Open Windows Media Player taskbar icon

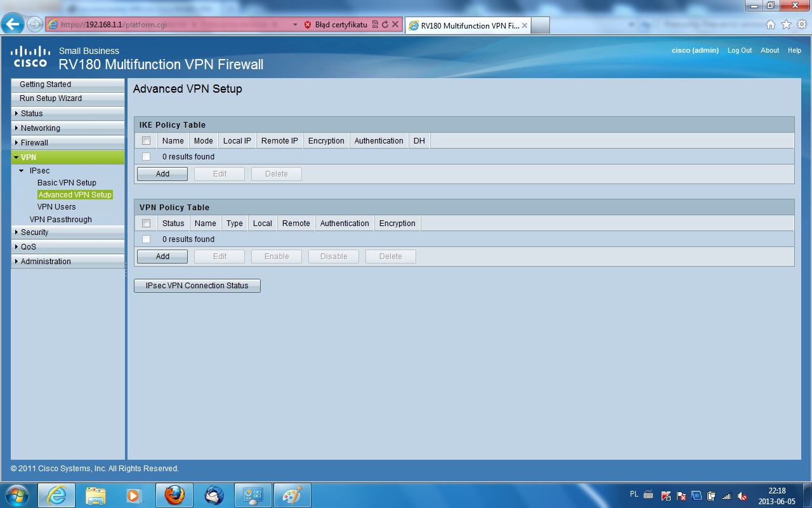135,495
